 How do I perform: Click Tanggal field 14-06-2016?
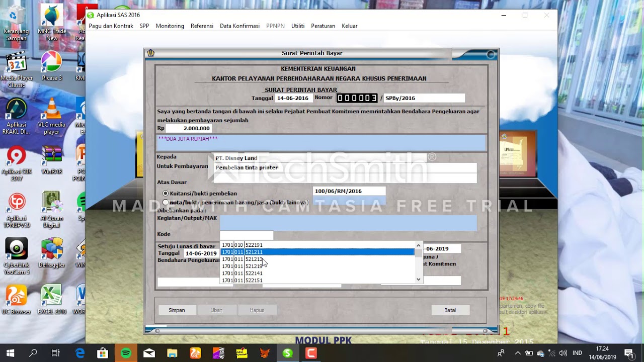pos(293,99)
